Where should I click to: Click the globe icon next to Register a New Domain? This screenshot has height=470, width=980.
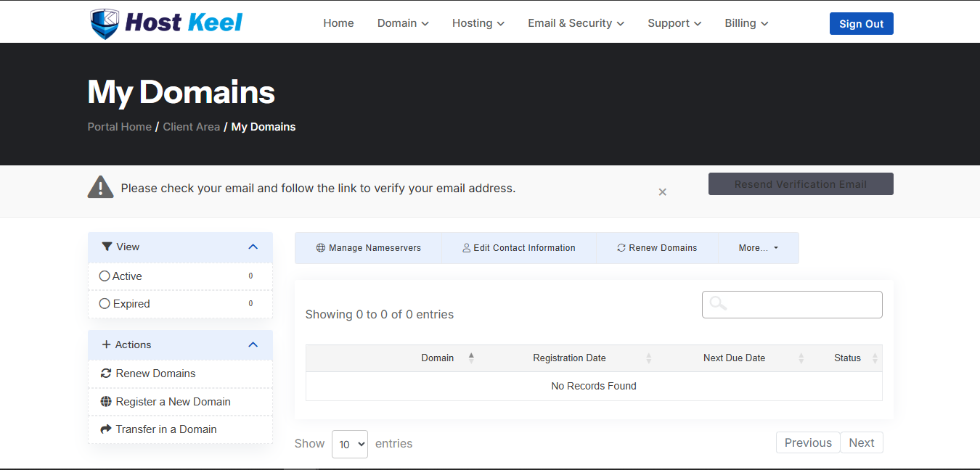tap(106, 402)
